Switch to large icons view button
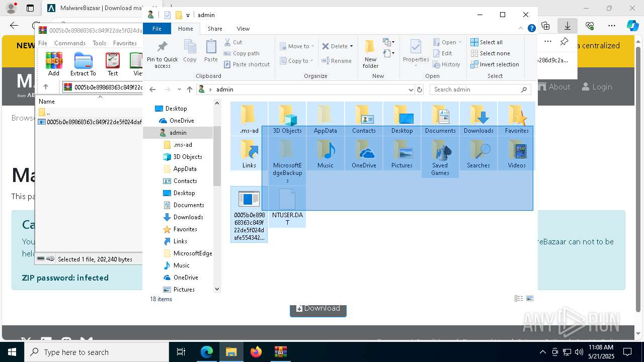 tap(530, 299)
